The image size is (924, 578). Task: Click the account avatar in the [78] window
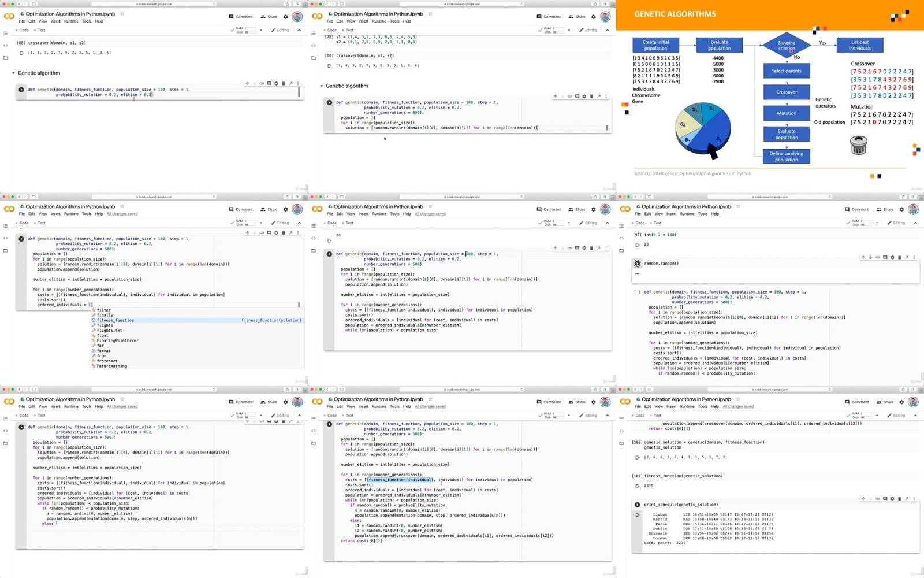pos(605,17)
